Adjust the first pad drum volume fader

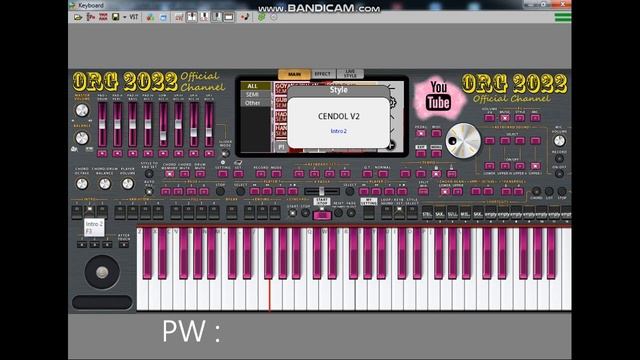(x=102, y=124)
